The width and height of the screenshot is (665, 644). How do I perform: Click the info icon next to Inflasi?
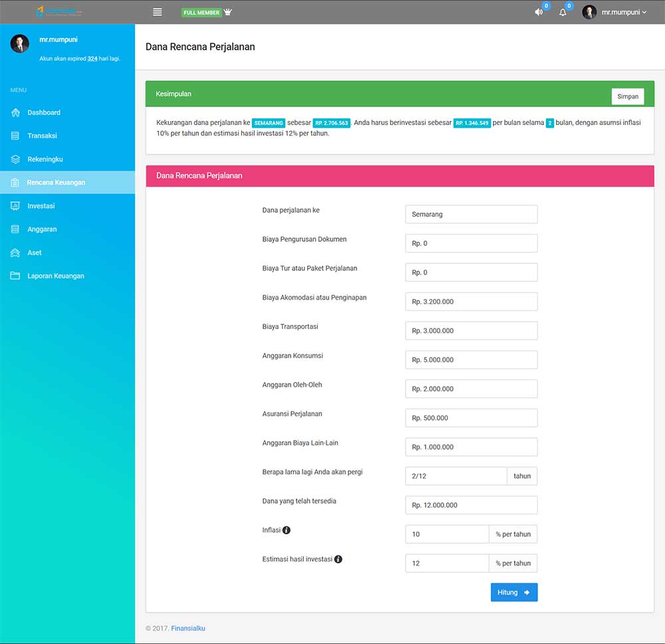[x=287, y=530]
